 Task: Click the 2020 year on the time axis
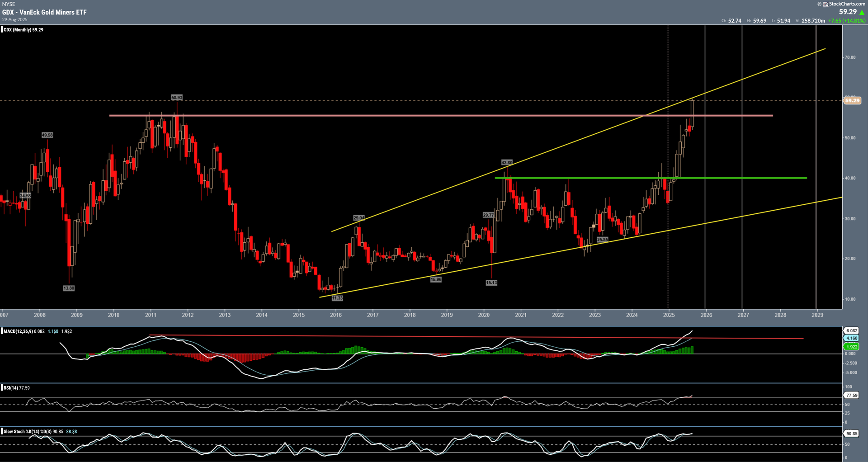point(484,315)
